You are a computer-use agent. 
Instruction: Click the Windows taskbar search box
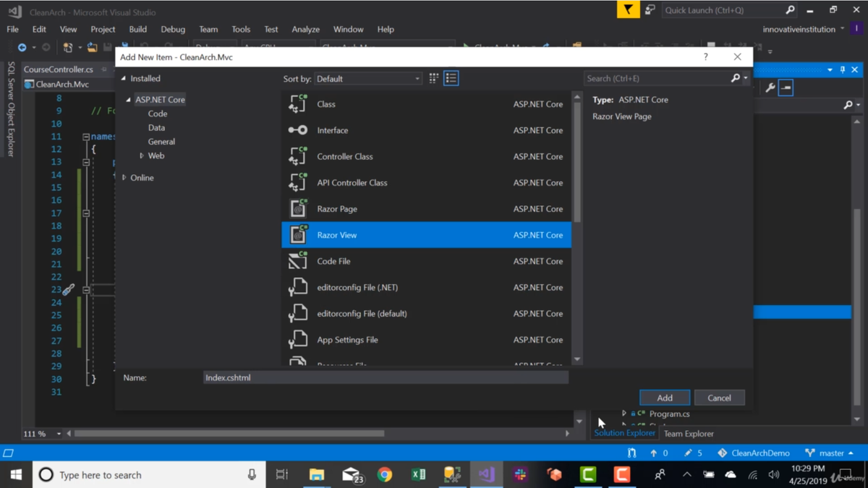149,475
